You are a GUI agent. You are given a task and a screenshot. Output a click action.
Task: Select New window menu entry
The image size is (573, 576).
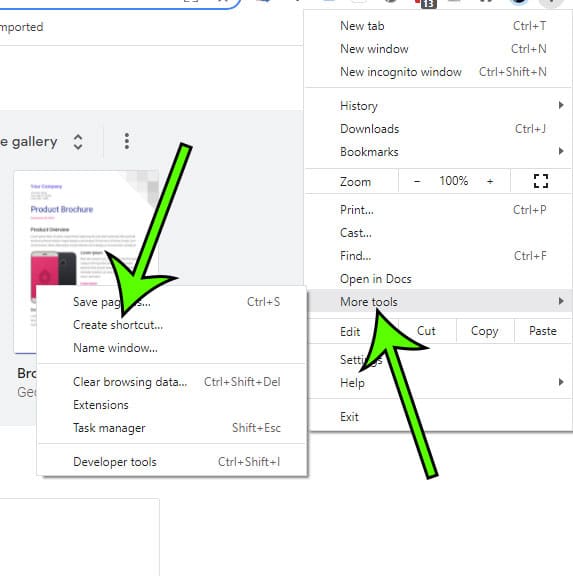click(437, 49)
